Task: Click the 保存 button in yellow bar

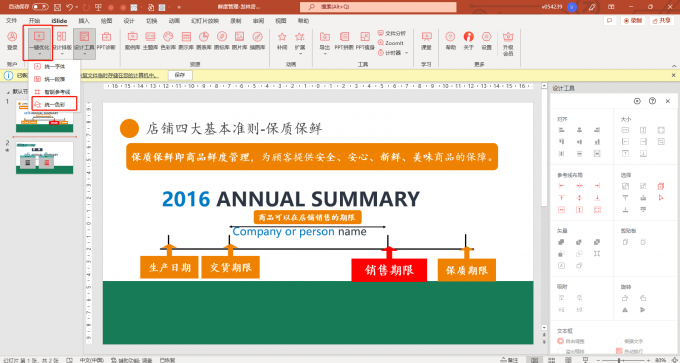Action: [x=180, y=75]
